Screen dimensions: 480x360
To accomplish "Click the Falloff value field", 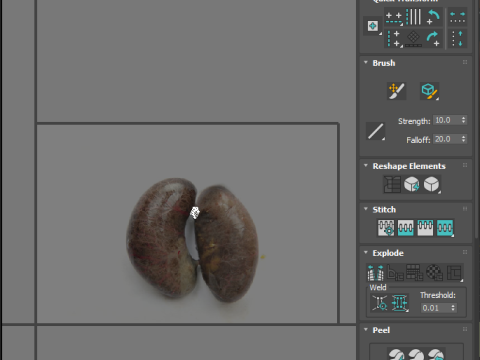I will (447, 139).
